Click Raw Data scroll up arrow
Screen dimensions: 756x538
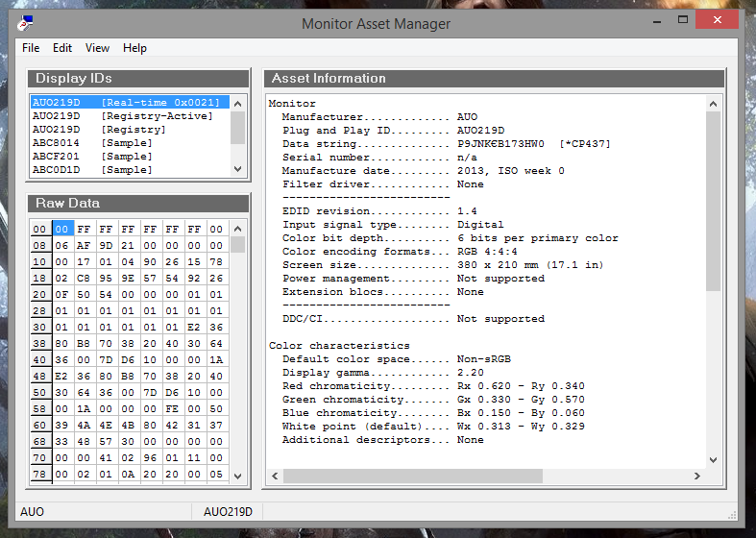pos(237,229)
